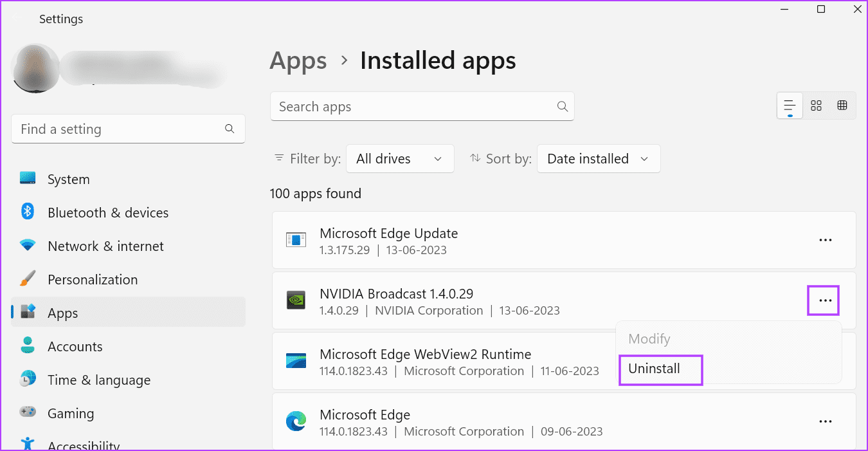This screenshot has height=451, width=868.
Task: Navigate back to Apps breadcrumb
Action: pyautogui.click(x=298, y=61)
